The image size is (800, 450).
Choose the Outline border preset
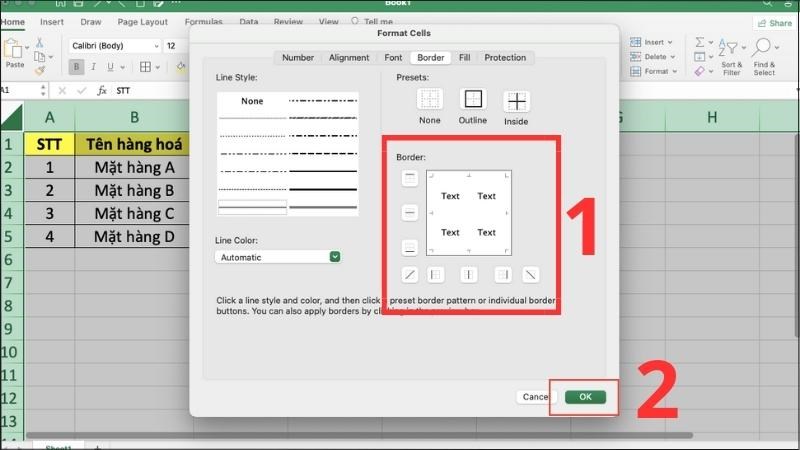[473, 99]
